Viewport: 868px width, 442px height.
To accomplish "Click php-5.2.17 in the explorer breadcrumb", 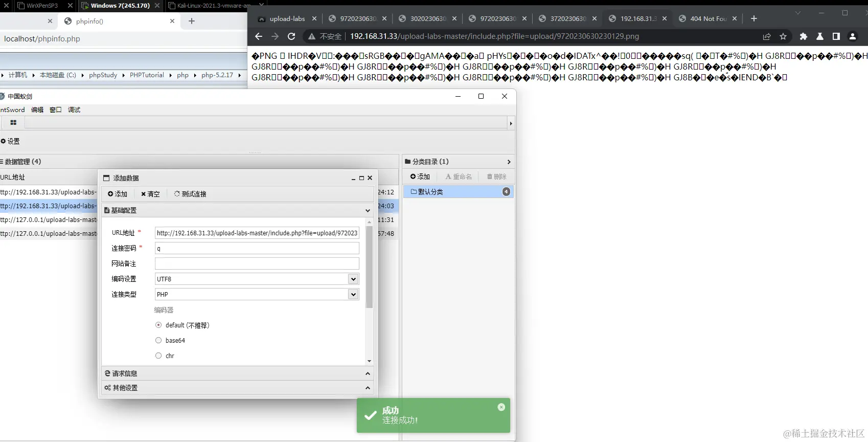I will [x=217, y=75].
